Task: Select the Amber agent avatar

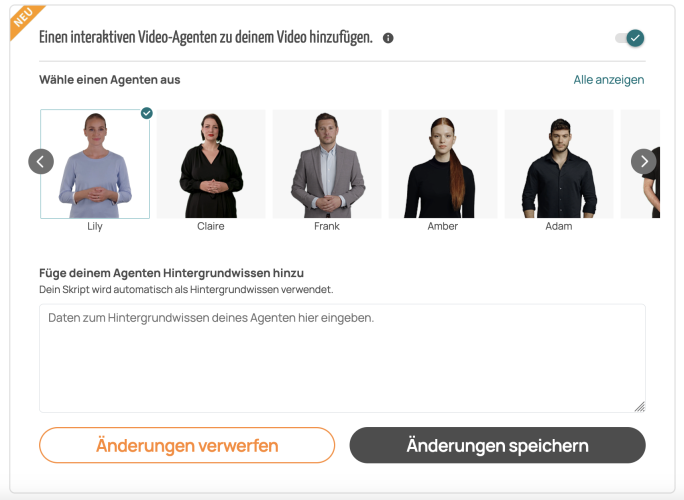Action: [x=443, y=164]
